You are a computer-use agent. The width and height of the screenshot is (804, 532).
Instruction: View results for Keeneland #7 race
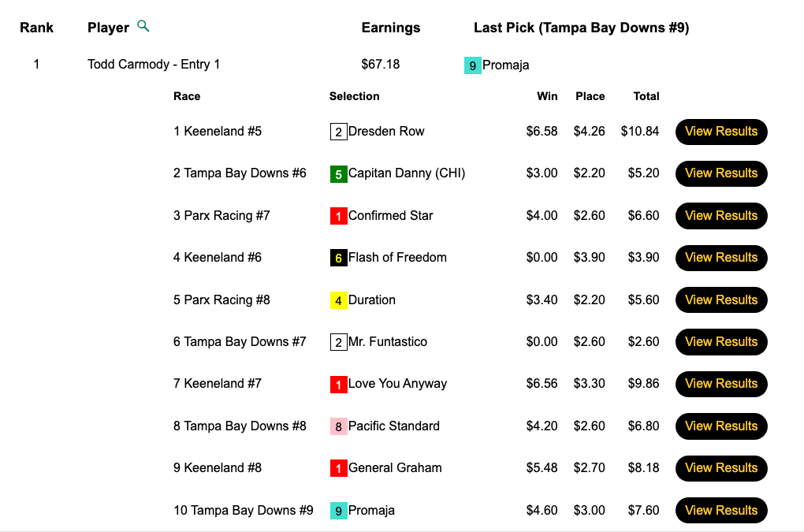(720, 384)
